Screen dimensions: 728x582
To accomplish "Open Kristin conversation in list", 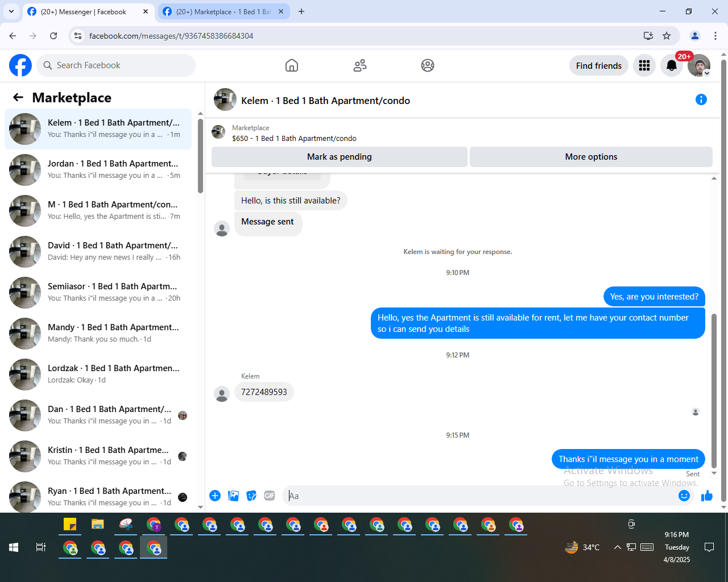I will coord(98,456).
